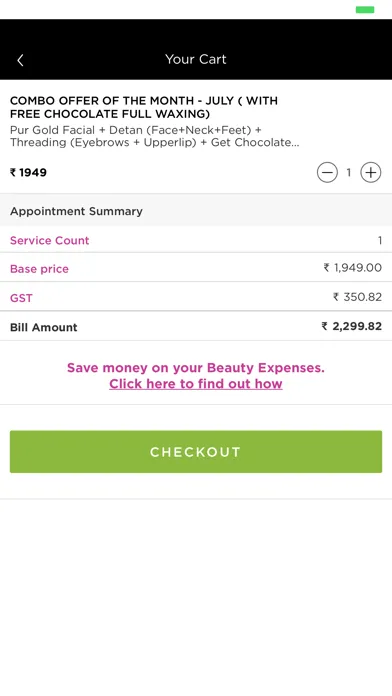Tap the ₹ 1949 item price
Screen dimensions: 392x696
click(28, 172)
